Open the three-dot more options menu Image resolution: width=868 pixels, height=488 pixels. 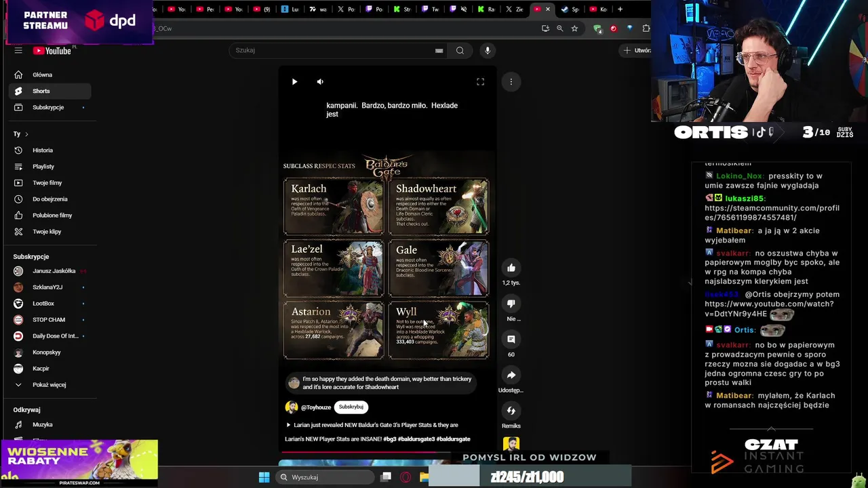pos(511,82)
